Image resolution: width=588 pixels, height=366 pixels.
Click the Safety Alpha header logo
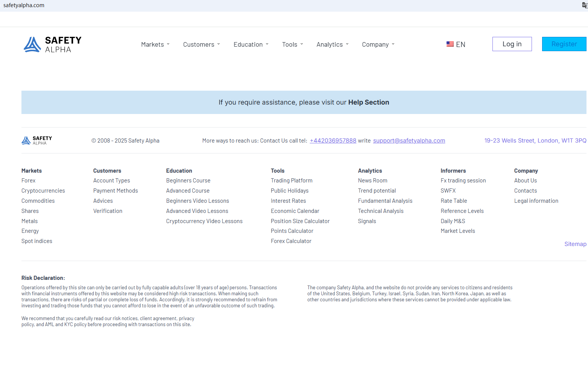pyautogui.click(x=52, y=44)
